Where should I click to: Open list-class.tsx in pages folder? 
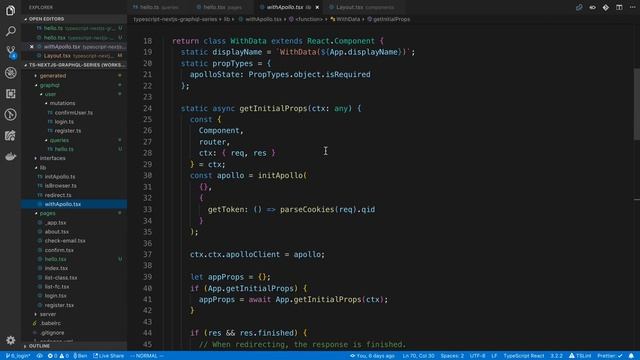(74, 278)
